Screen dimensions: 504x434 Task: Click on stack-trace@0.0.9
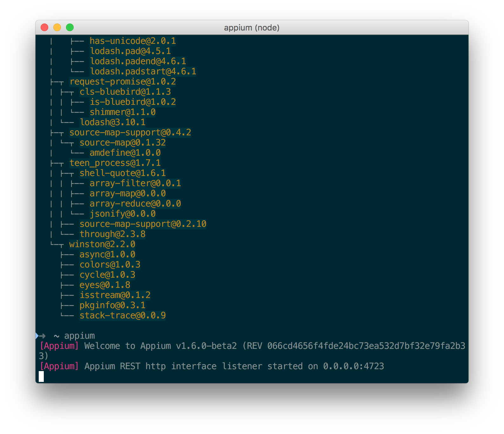[x=123, y=315]
